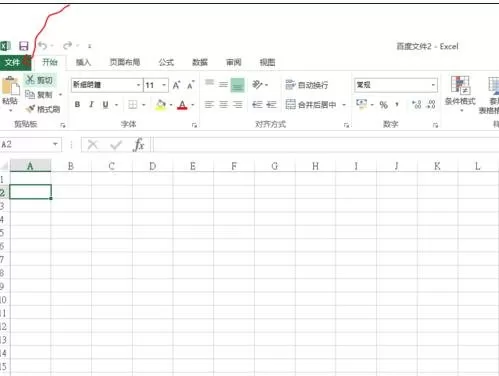Click the Wrap Text button

pos(307,85)
